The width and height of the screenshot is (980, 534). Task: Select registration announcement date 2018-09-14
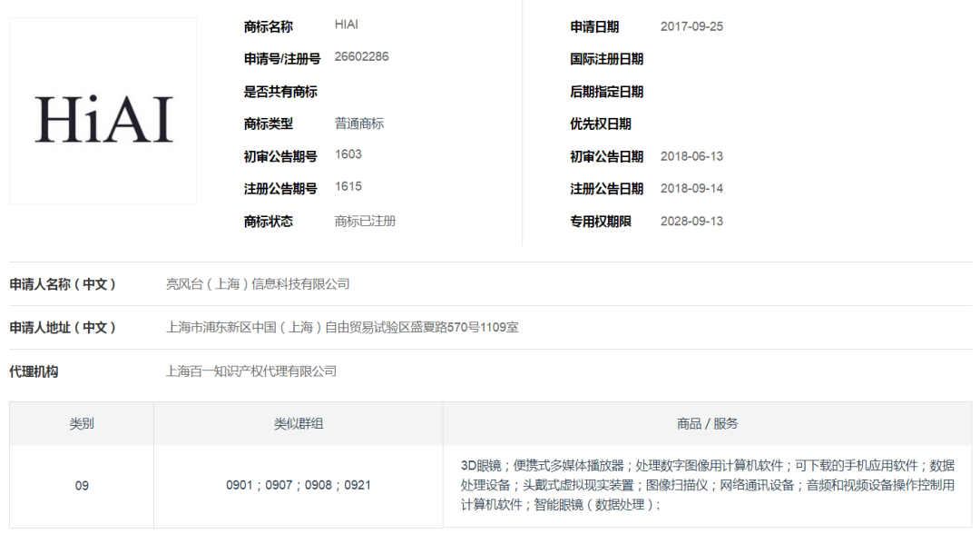click(691, 189)
